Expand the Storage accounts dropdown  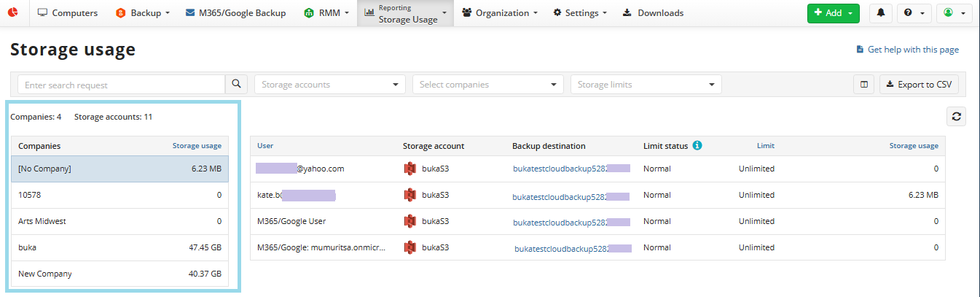329,85
